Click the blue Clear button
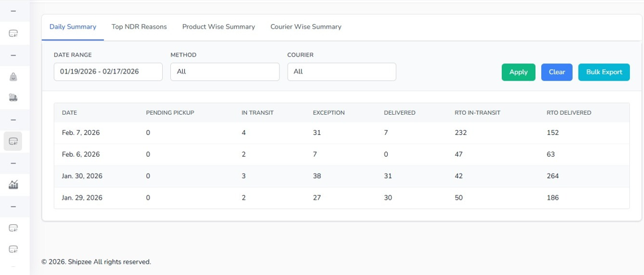 tap(557, 72)
